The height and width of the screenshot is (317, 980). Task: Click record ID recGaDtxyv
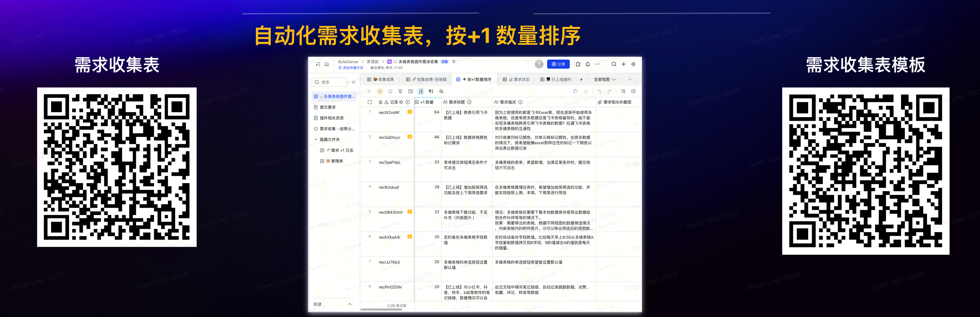click(389, 138)
